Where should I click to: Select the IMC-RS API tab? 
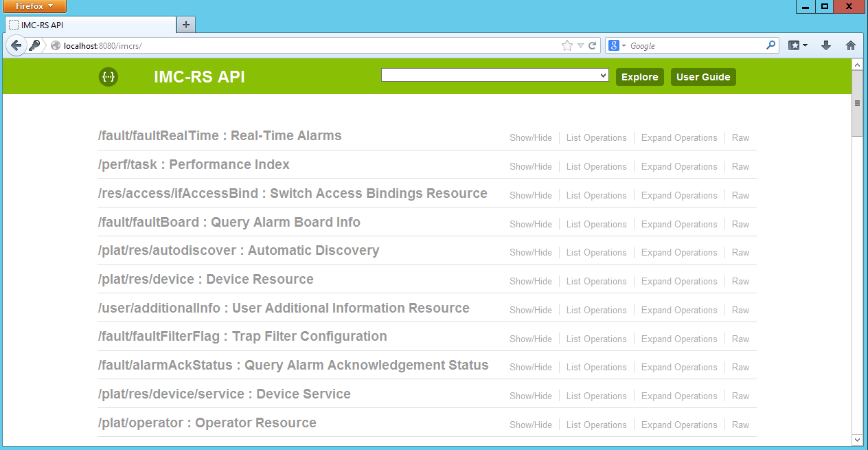[x=89, y=25]
